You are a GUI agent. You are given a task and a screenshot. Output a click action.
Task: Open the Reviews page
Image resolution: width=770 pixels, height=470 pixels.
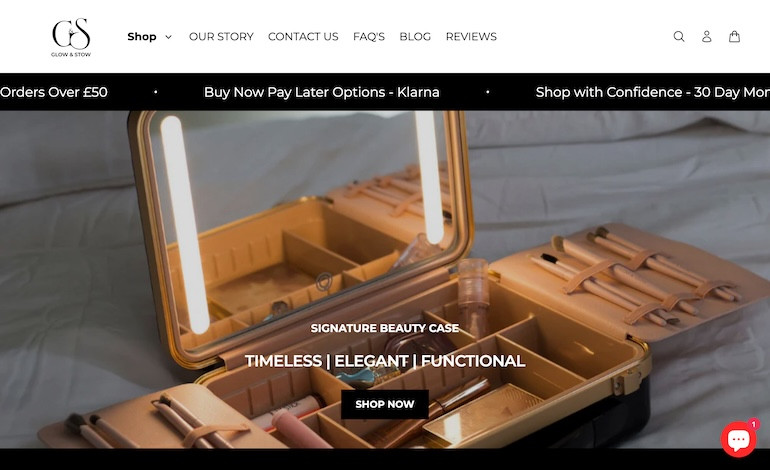471,36
